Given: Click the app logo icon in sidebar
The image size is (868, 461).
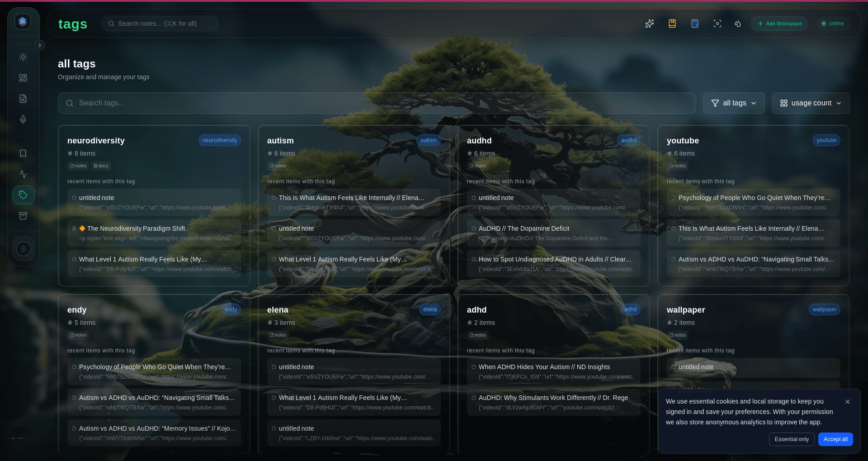Looking at the screenshot, I should tap(23, 22).
